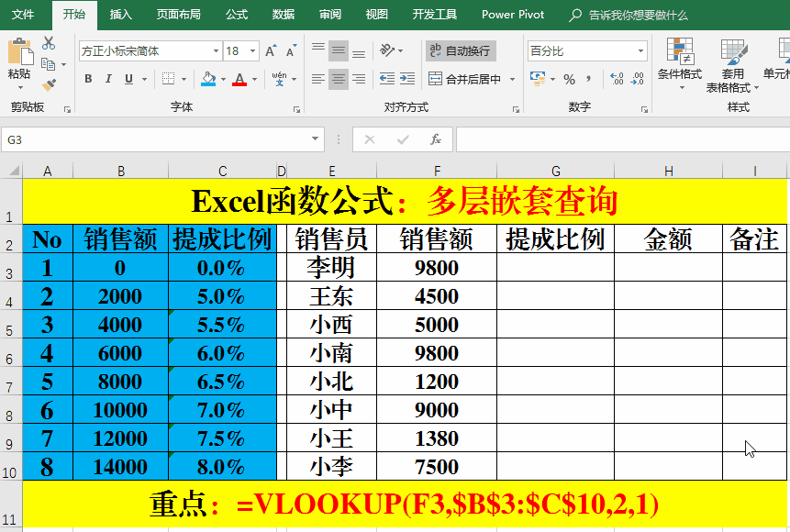
Task: Click the text orientation icon
Action: pos(387,50)
